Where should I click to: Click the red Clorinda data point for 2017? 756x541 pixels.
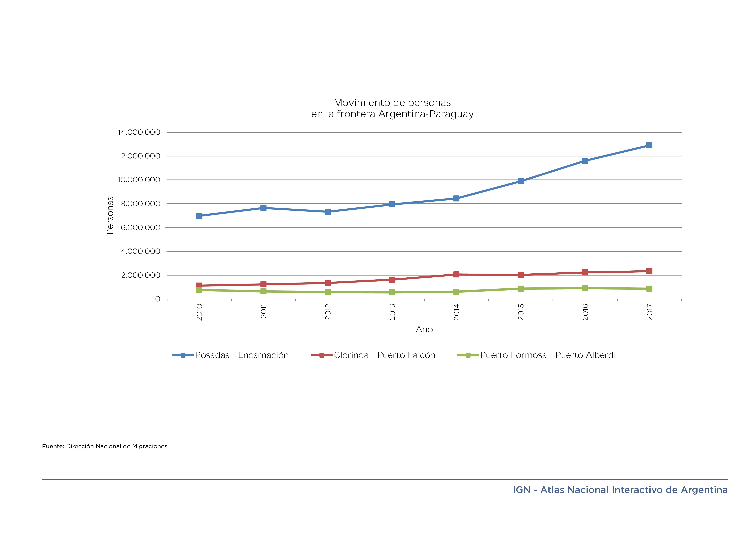pos(649,271)
